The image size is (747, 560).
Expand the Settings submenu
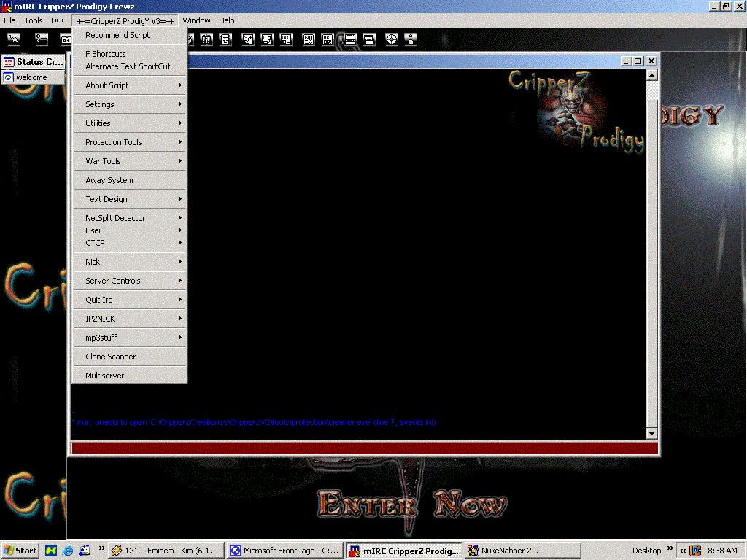click(x=130, y=104)
